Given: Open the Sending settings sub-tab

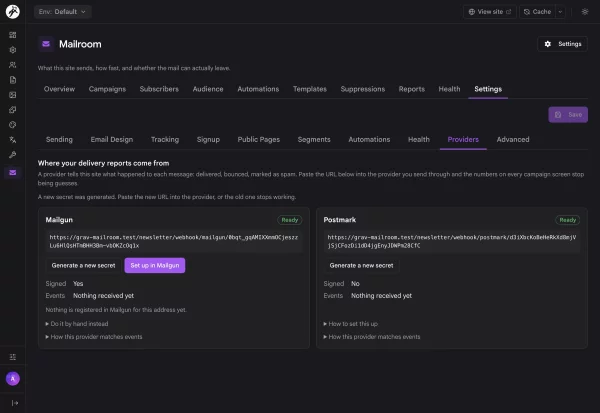Looking at the screenshot, I should 59,139.
